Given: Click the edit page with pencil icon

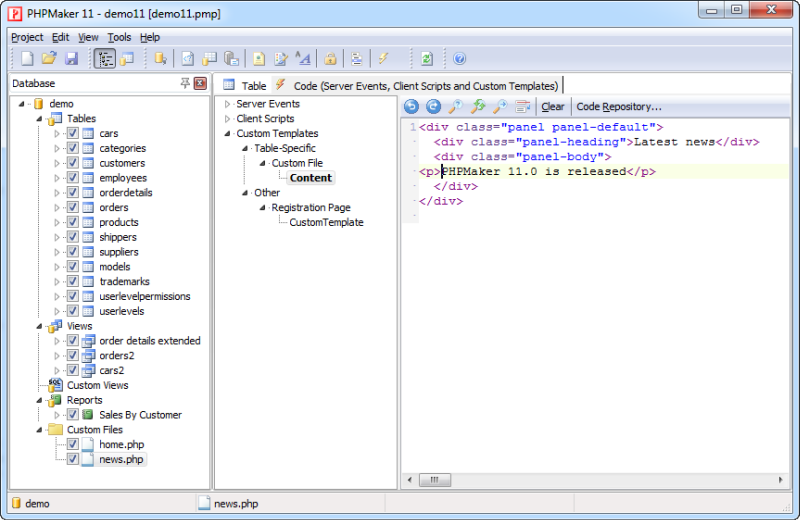Looking at the screenshot, I should coord(281,59).
